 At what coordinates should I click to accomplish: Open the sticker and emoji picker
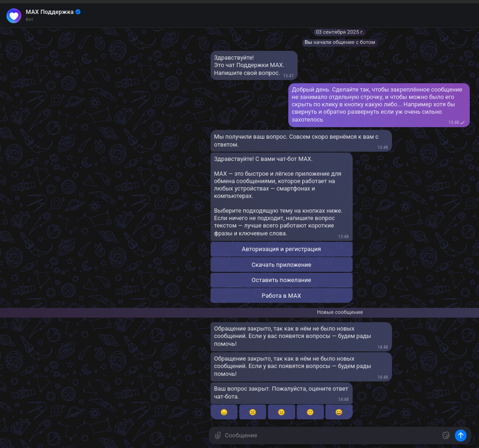446,436
